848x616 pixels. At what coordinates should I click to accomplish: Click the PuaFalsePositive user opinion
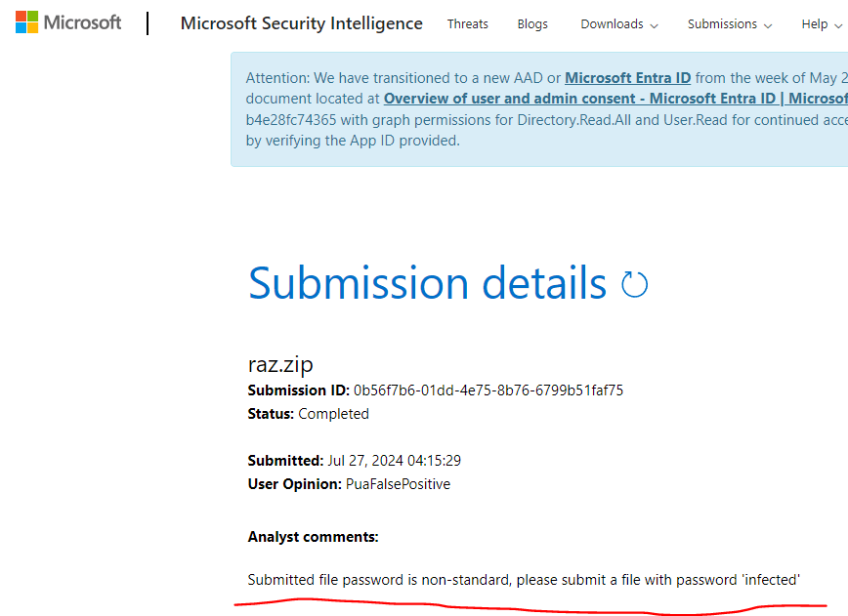click(x=398, y=484)
